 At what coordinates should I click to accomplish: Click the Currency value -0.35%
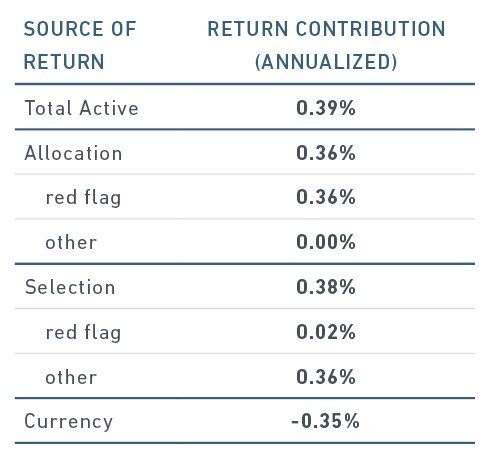coord(325,421)
